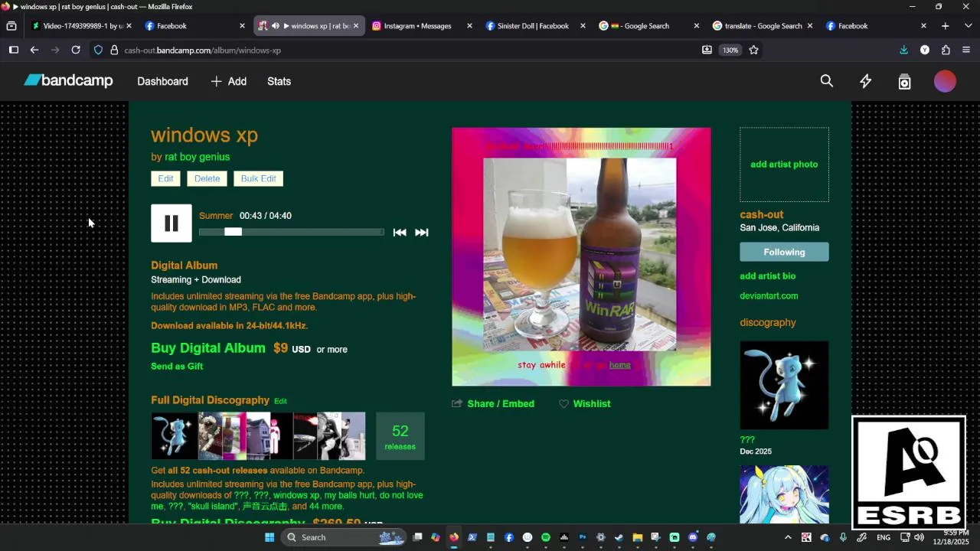Image resolution: width=980 pixels, height=551 pixels.
Task: Click the discography thumbnails strip
Action: pyautogui.click(x=258, y=436)
